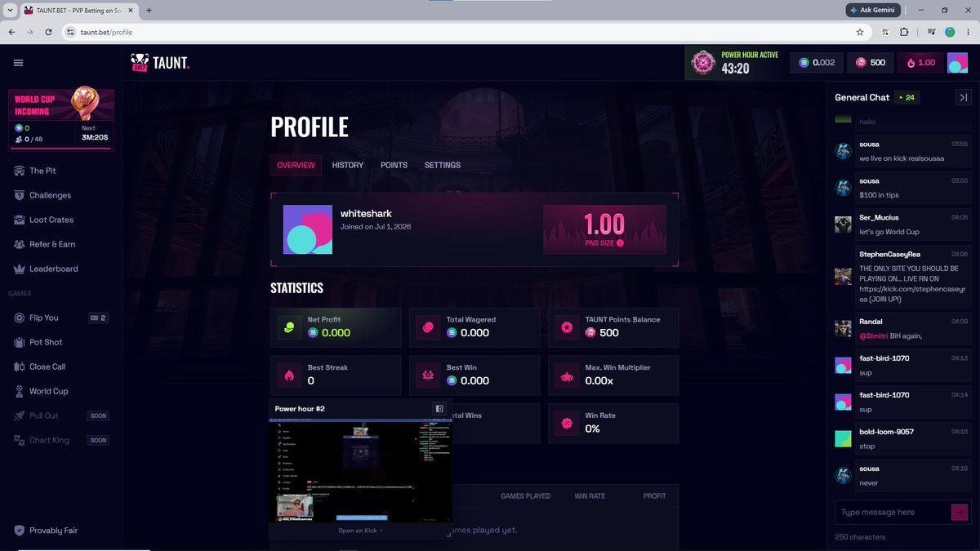Click the Power hour #2 stream video

click(360, 471)
